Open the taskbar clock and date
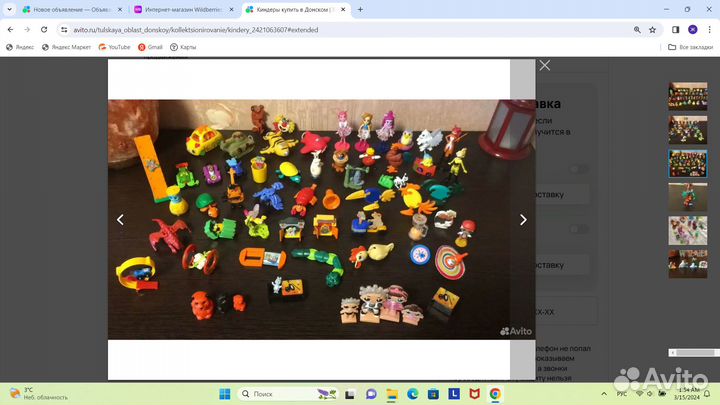This screenshot has height=405, width=720. [687, 394]
